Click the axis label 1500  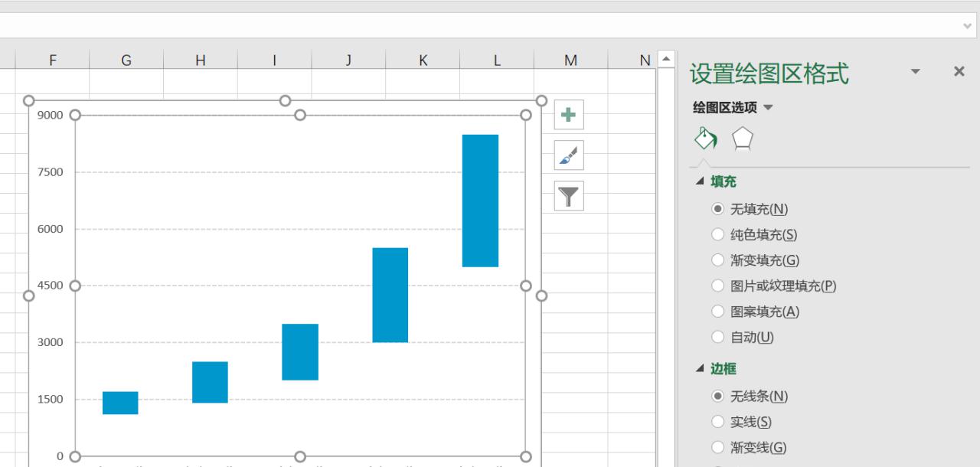[51, 399]
